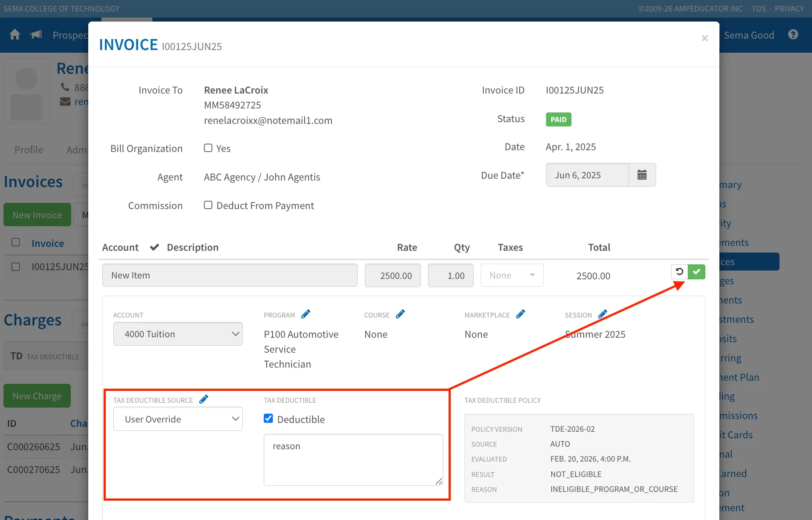This screenshot has width=812, height=520.
Task: Select the PAID status badge
Action: [558, 119]
